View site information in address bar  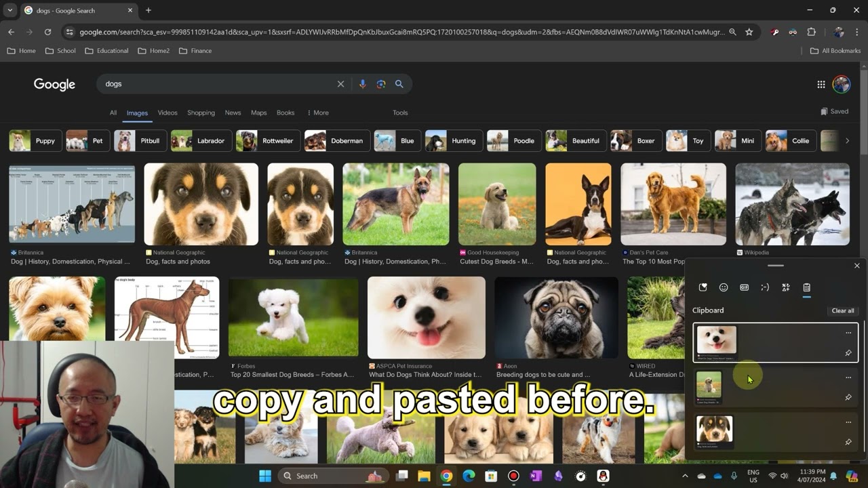click(x=68, y=32)
